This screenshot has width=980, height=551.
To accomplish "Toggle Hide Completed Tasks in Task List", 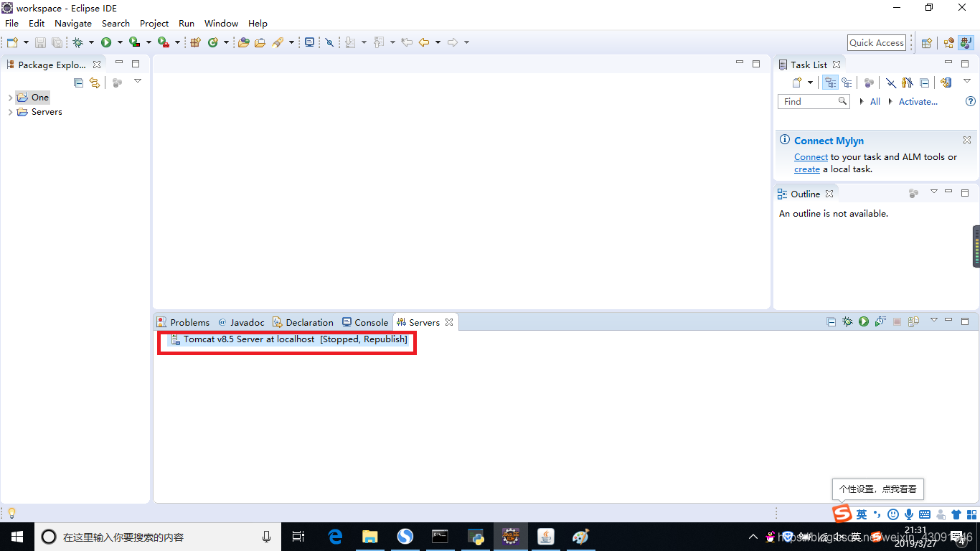I will 890,83.
